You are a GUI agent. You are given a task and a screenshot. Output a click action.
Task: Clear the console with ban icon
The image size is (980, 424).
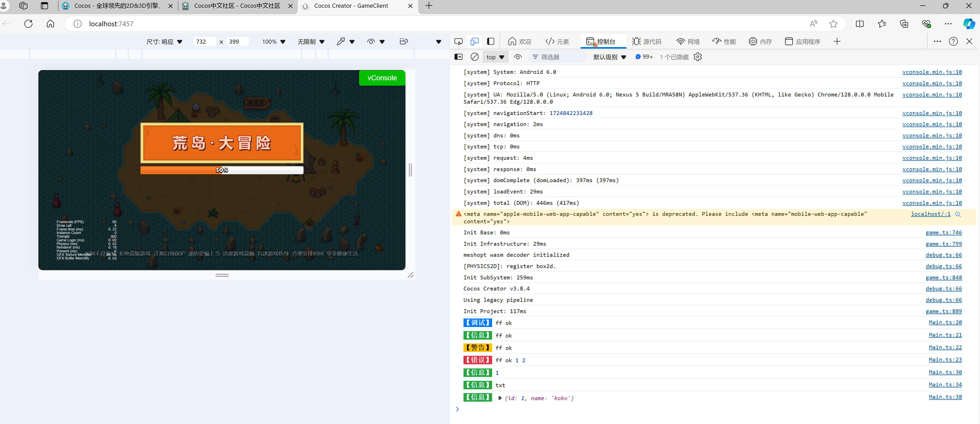[474, 57]
